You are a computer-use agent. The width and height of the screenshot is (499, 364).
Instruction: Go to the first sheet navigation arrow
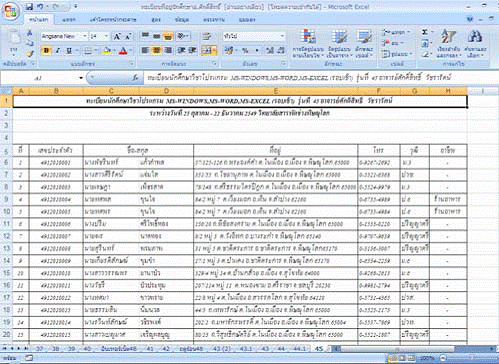pos(4,349)
